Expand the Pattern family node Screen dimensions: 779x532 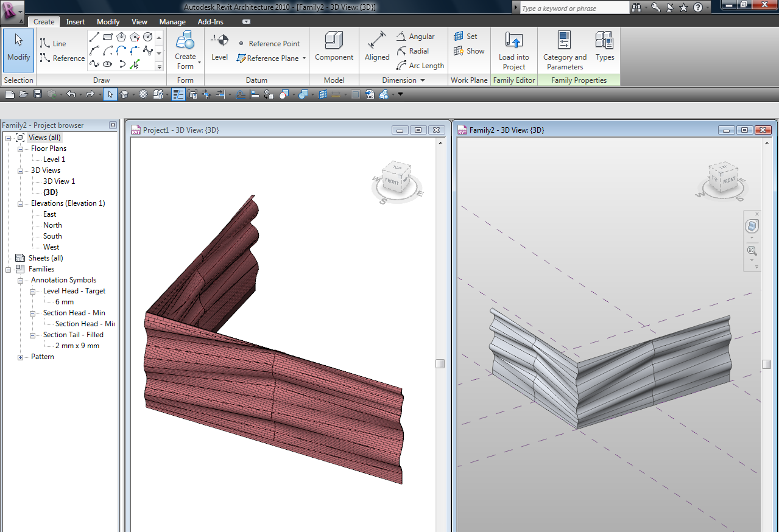click(20, 357)
